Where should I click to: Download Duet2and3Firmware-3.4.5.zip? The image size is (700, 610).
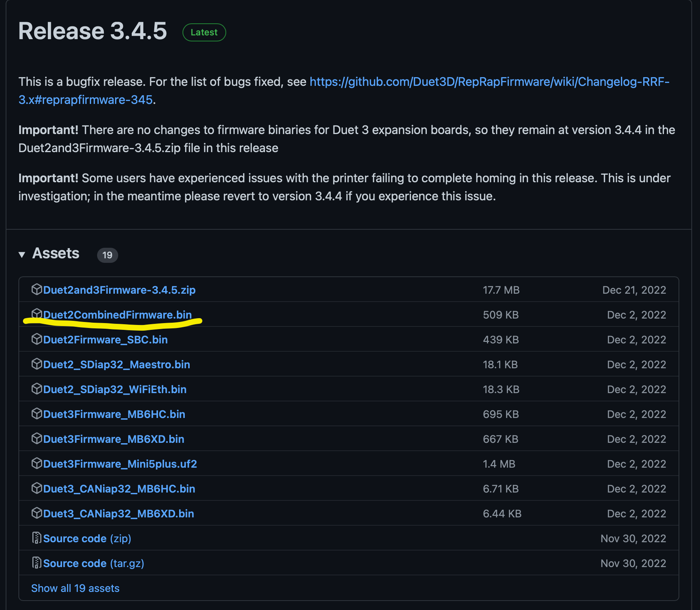[119, 290]
